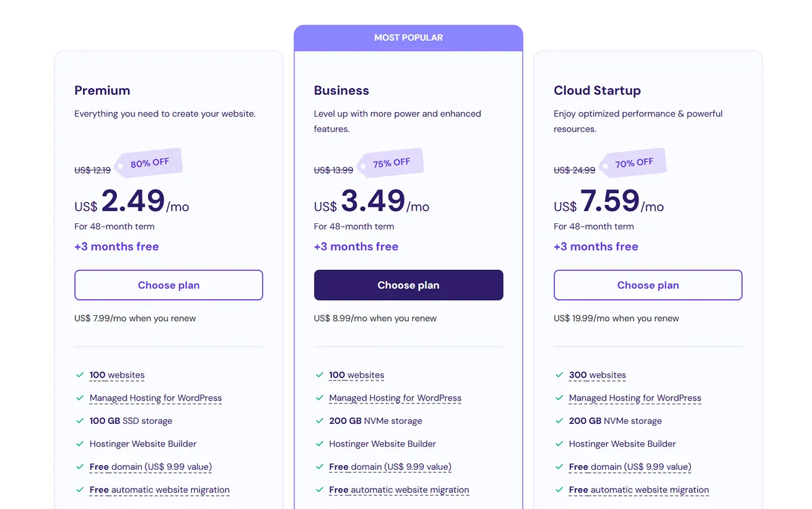Click checkmark beside Business 200 GB NVMe storage
This screenshot has width=812, height=509.
(x=320, y=421)
